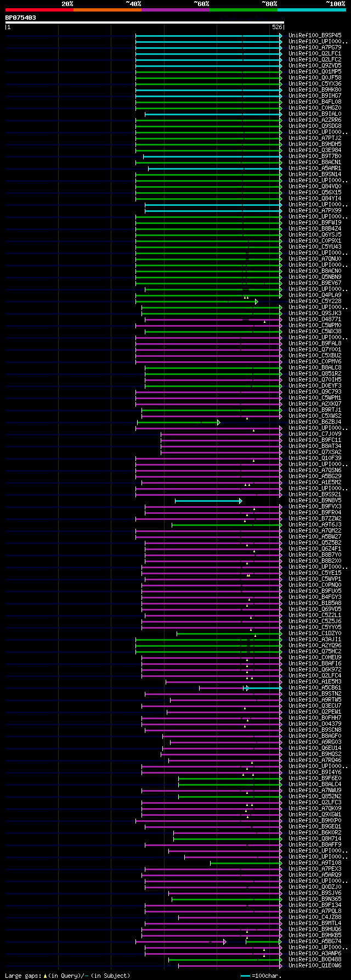351x980 pixels.
Task: Select the UniRef100_A5CB61 label
Action: coord(315,687)
